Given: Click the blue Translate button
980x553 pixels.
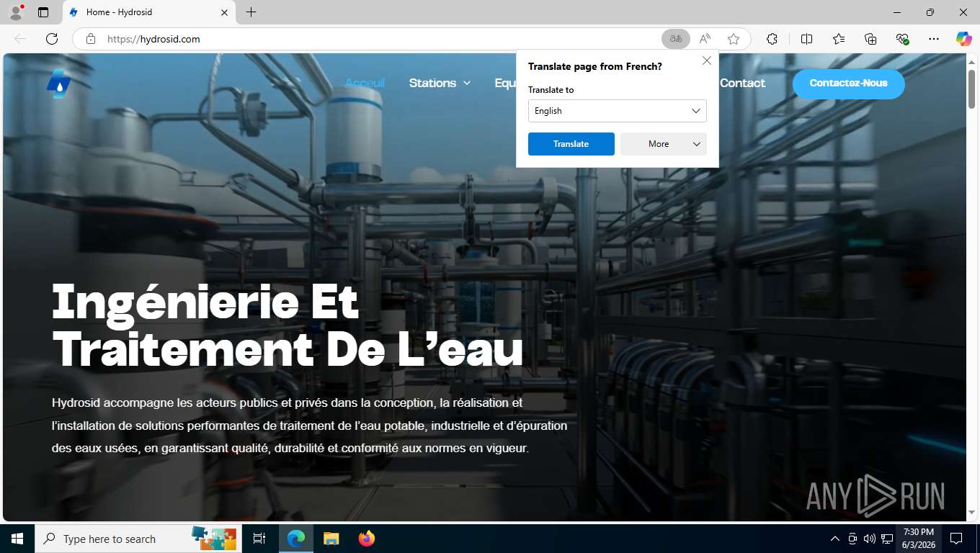Looking at the screenshot, I should tap(571, 144).
